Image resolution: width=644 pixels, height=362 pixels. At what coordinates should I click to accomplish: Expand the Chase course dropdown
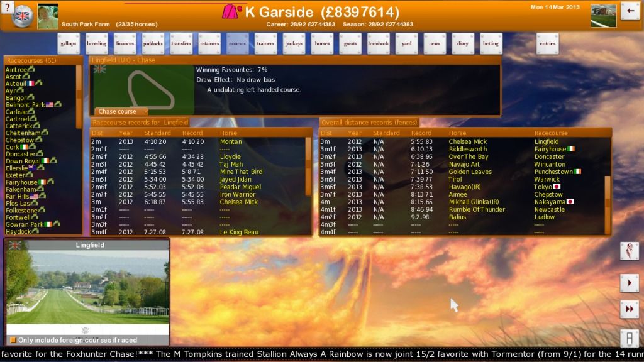click(x=121, y=112)
